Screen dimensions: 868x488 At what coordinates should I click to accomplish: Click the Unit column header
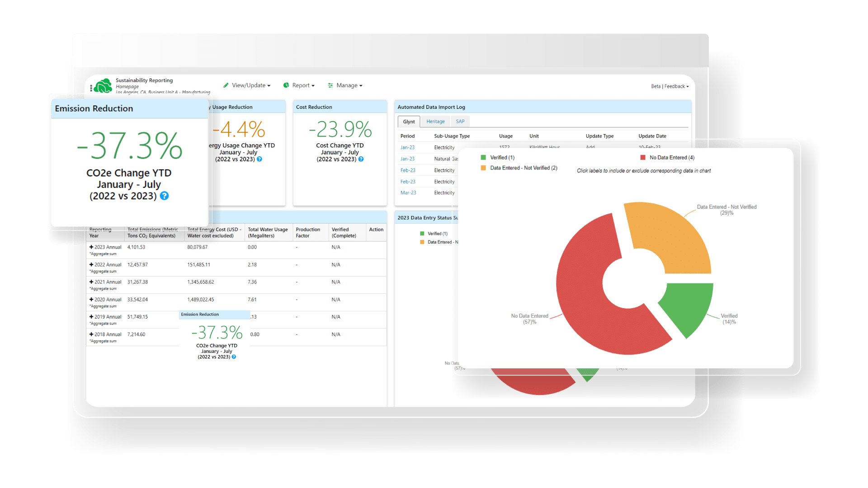[x=534, y=136]
